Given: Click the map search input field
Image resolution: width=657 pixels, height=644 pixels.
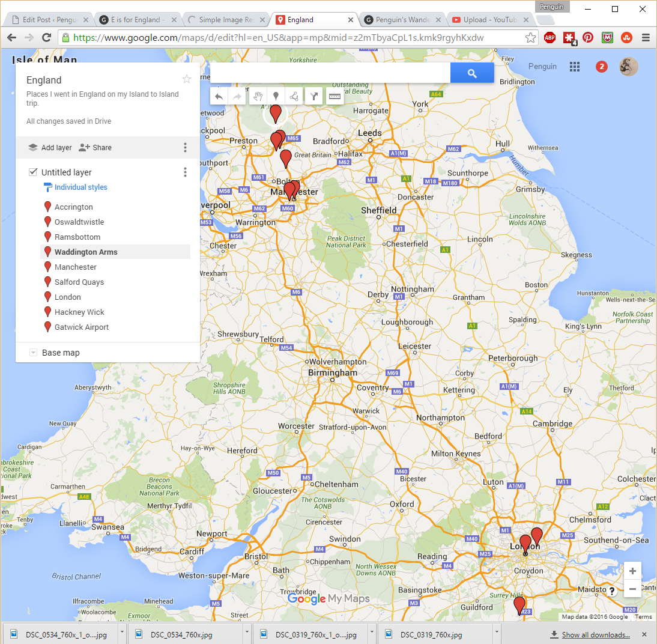Looking at the screenshot, I should [330, 73].
